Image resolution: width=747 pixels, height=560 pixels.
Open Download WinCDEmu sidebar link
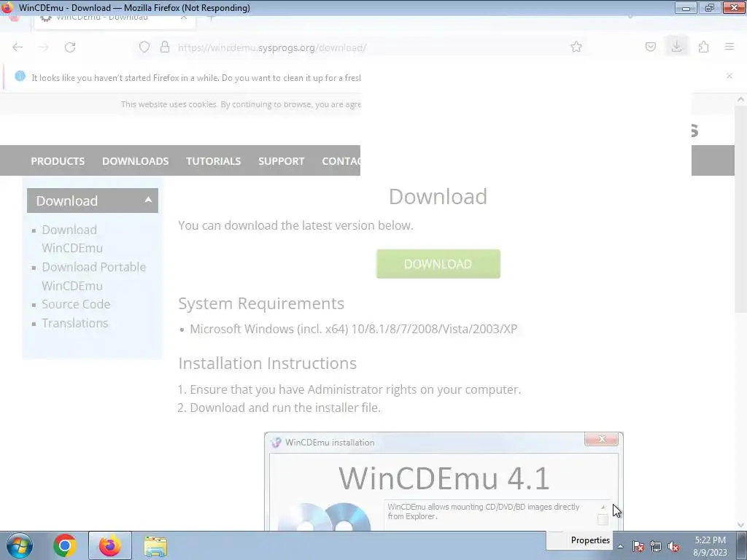(72, 238)
